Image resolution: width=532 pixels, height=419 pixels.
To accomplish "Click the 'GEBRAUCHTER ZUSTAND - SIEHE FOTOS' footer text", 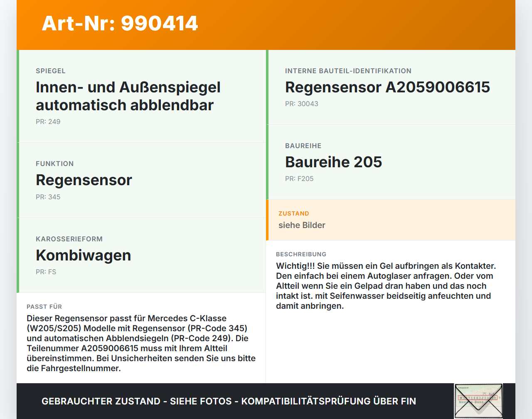I will pos(229,401).
